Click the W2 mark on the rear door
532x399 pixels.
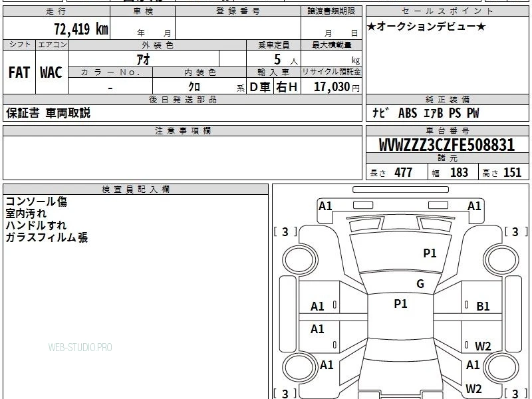tap(483, 346)
